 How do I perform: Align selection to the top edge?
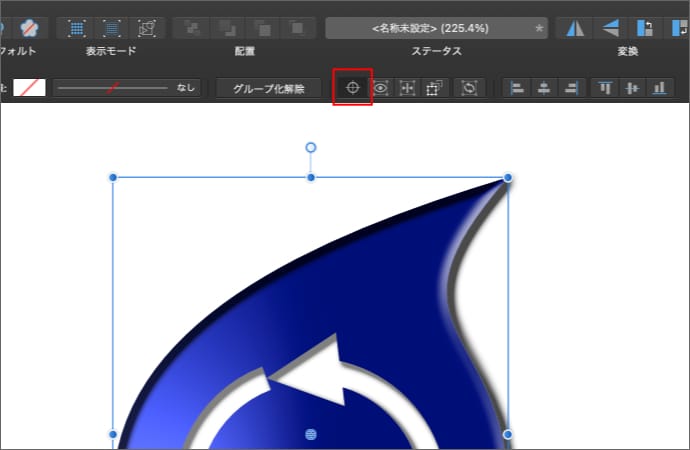tap(605, 88)
